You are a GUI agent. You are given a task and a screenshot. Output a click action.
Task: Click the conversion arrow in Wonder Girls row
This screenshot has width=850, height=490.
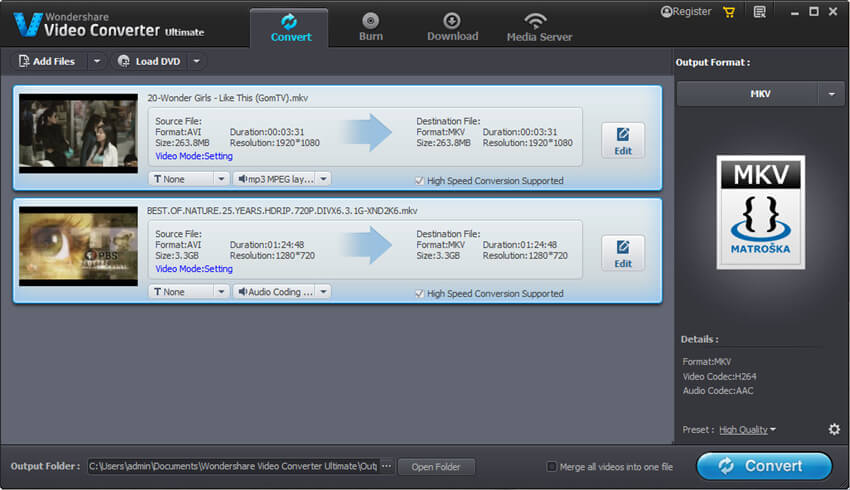(368, 132)
